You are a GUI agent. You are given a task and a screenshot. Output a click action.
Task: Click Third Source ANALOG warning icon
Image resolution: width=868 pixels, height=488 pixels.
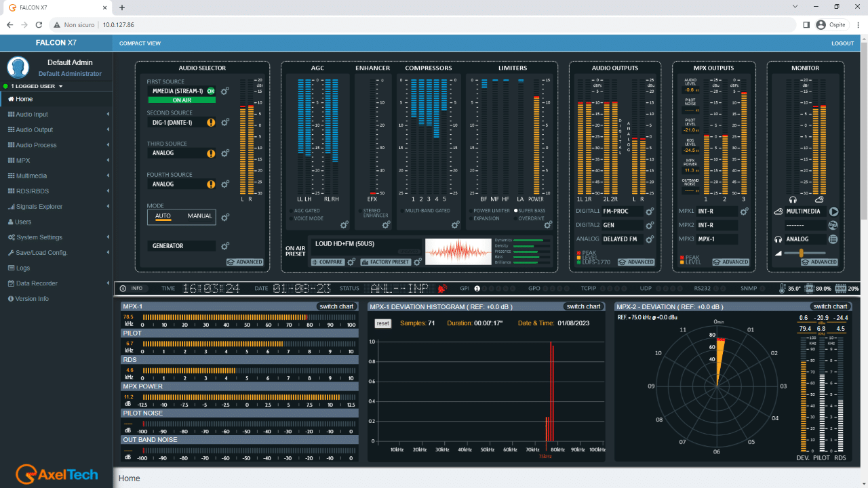pyautogui.click(x=211, y=154)
